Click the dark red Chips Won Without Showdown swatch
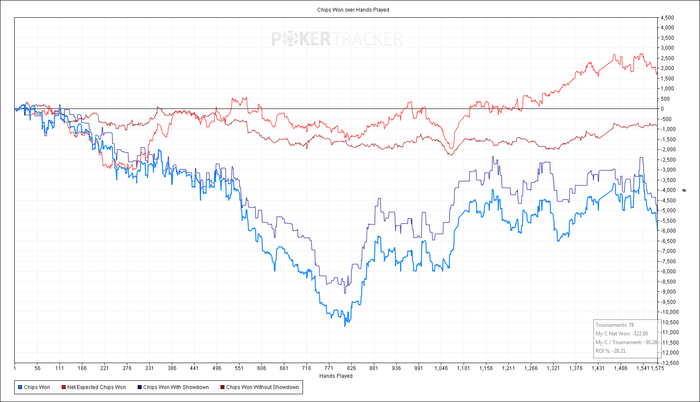Image resolution: width=700 pixels, height=402 pixels. point(222,387)
